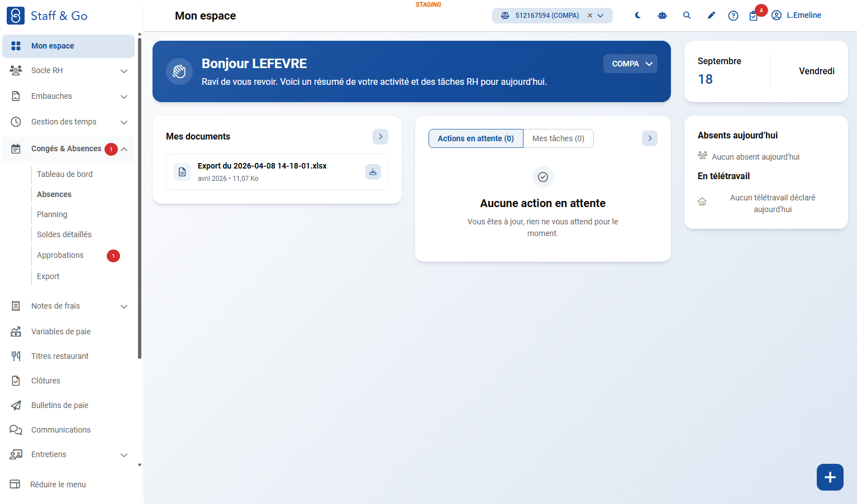This screenshot has width=857, height=504.
Task: Open Bulletins de paie page
Action: tap(68, 405)
